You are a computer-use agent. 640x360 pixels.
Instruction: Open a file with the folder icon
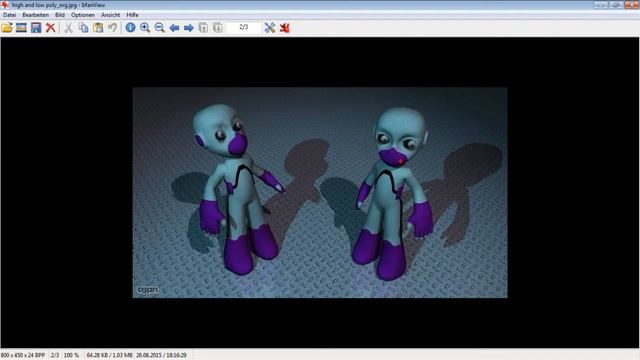7,28
